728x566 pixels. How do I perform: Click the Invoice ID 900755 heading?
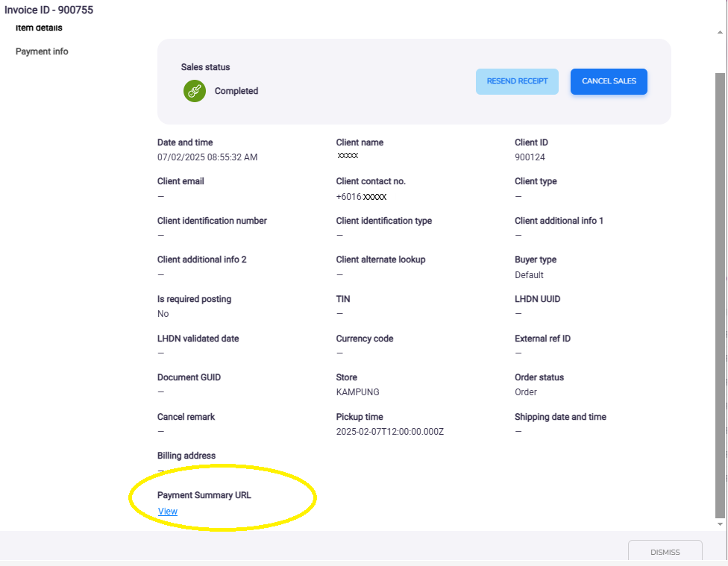[49, 10]
